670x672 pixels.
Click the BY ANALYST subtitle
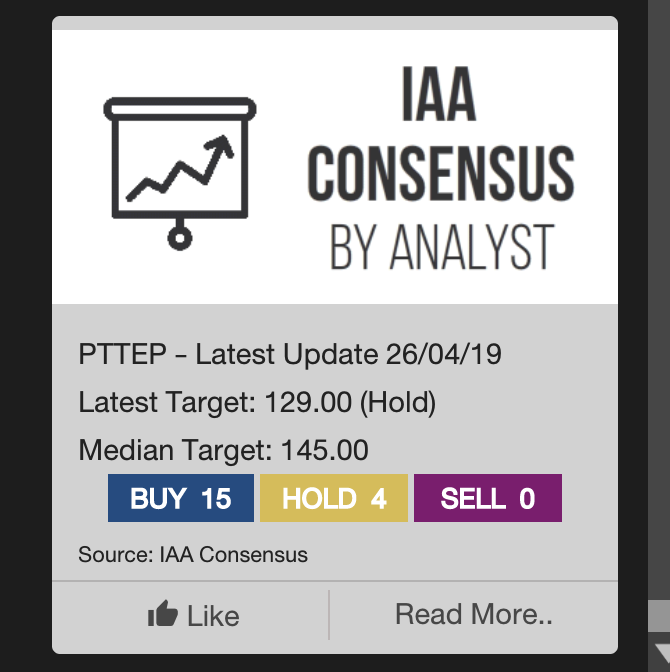441,246
